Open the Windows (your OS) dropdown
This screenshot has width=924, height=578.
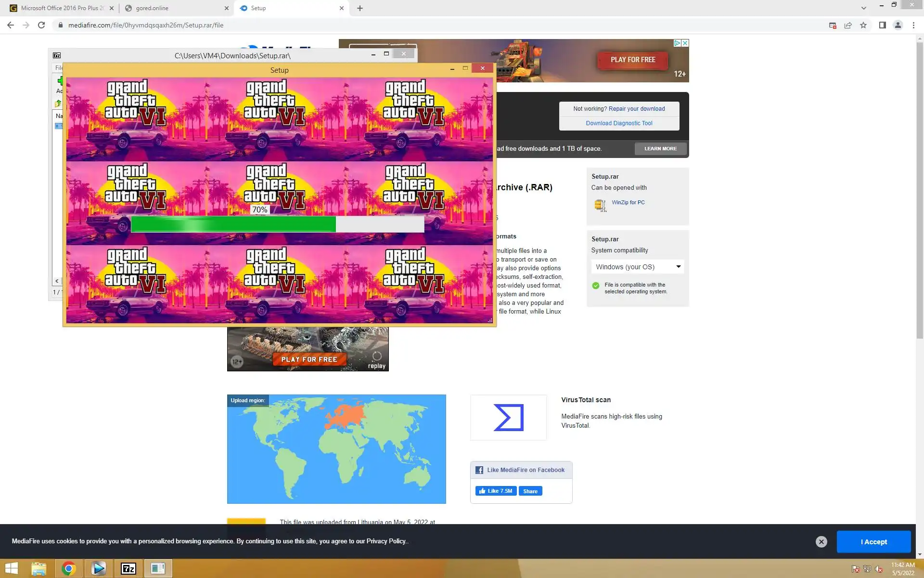click(637, 267)
